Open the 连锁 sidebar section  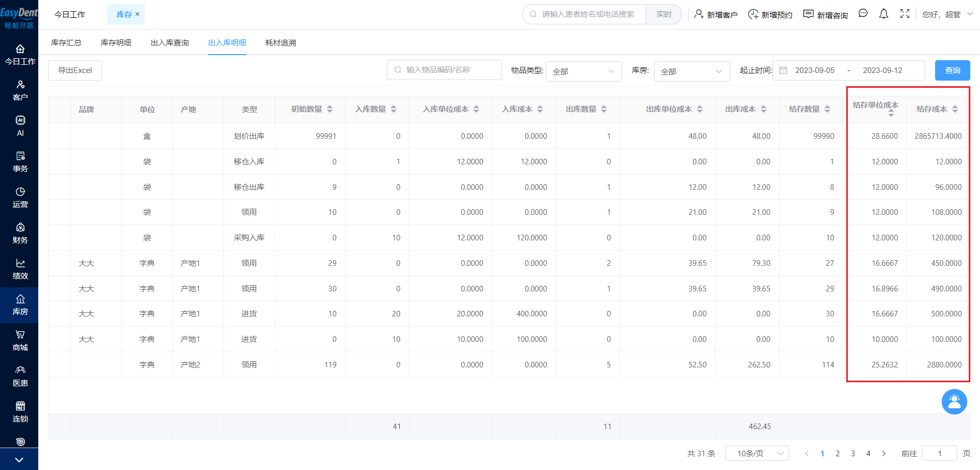coord(20,412)
